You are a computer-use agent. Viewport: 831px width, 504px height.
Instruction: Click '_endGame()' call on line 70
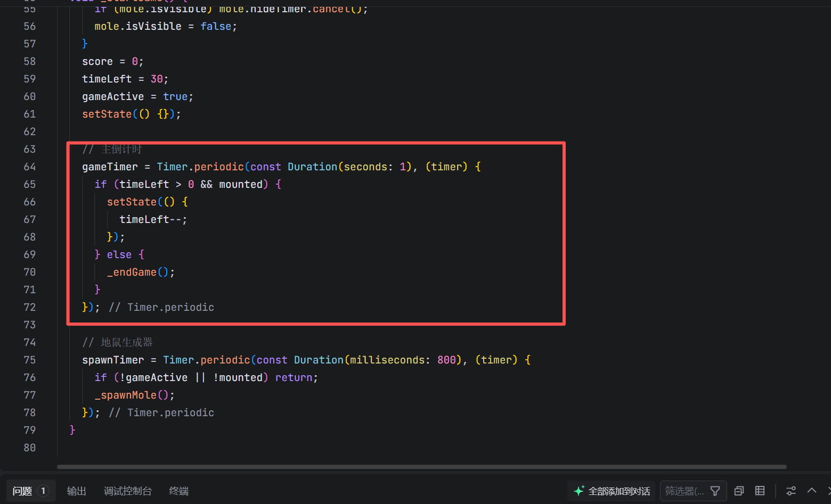pos(141,272)
